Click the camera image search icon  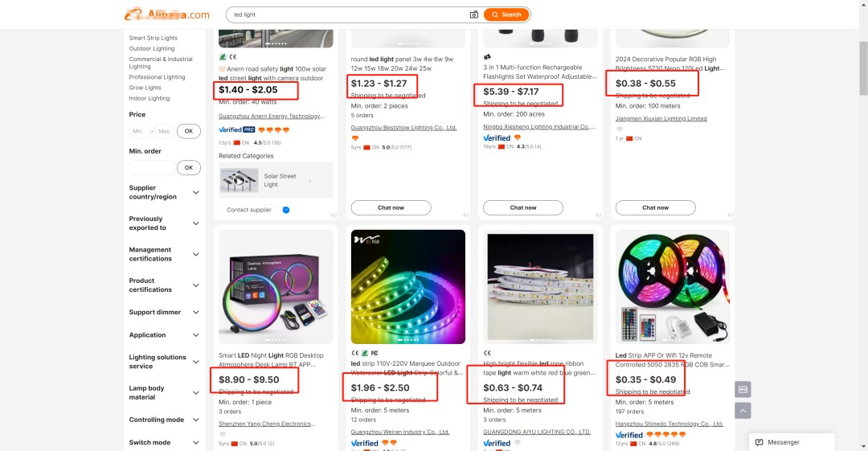click(474, 14)
